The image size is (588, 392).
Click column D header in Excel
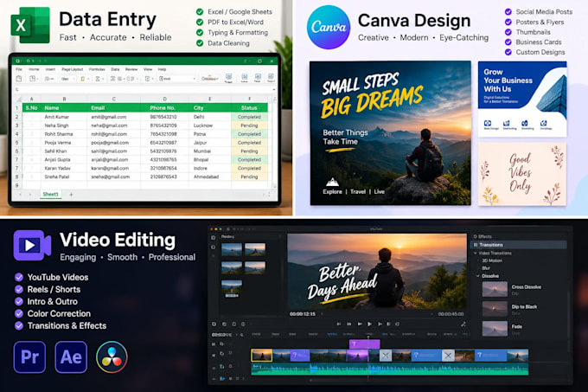click(x=164, y=99)
